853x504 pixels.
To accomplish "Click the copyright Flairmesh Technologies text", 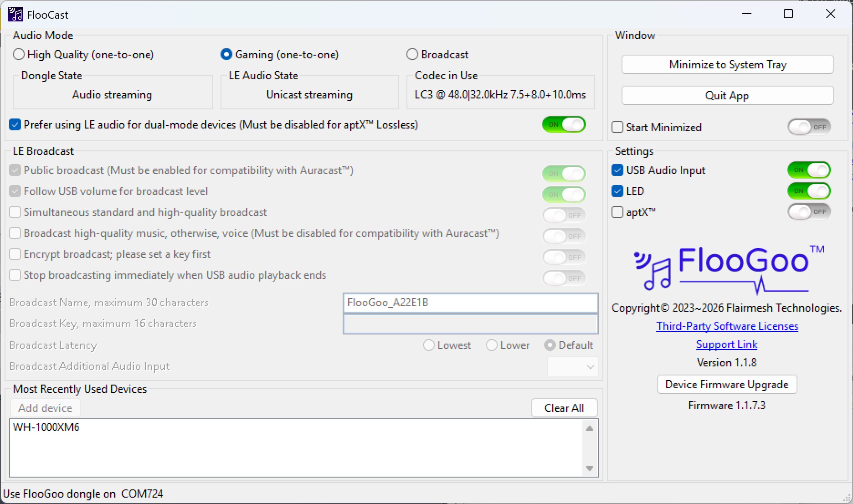I will 727,308.
